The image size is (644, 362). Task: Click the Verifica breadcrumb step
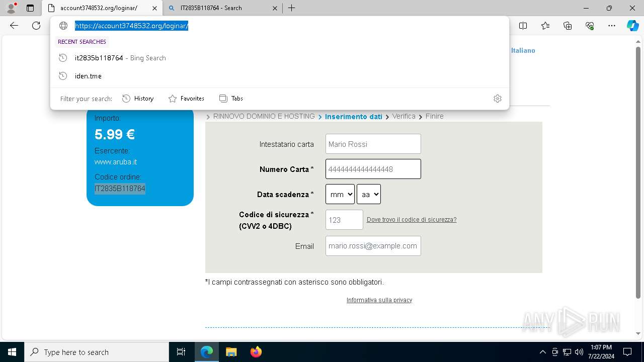point(404,116)
